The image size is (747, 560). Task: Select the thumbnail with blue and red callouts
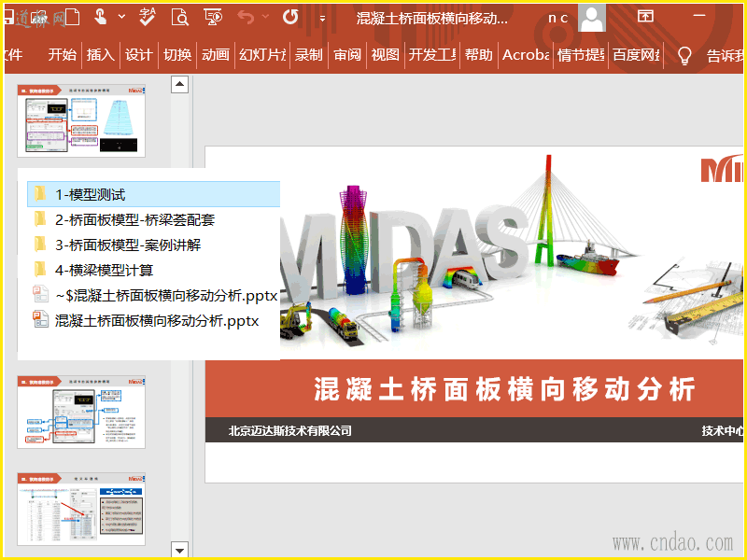coord(81,413)
